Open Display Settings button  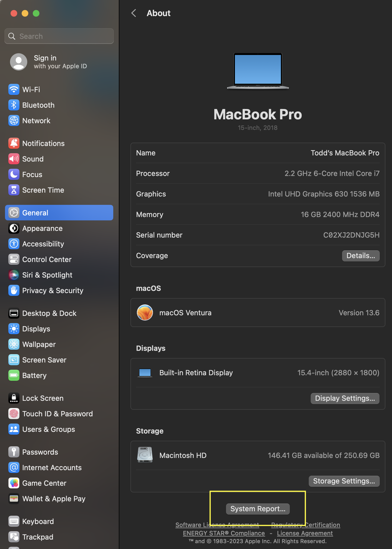click(x=345, y=398)
